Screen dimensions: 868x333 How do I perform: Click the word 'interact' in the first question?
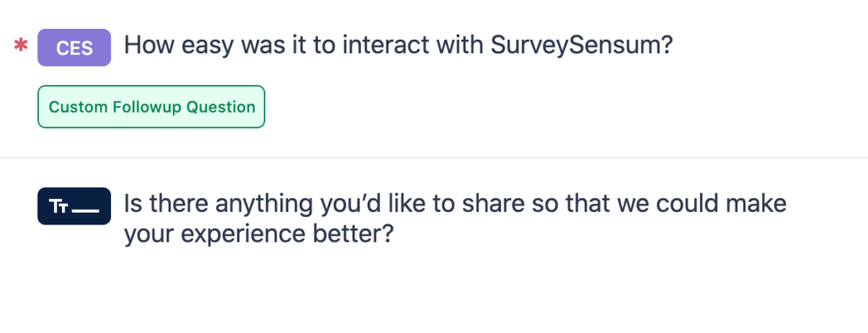pos(386,46)
